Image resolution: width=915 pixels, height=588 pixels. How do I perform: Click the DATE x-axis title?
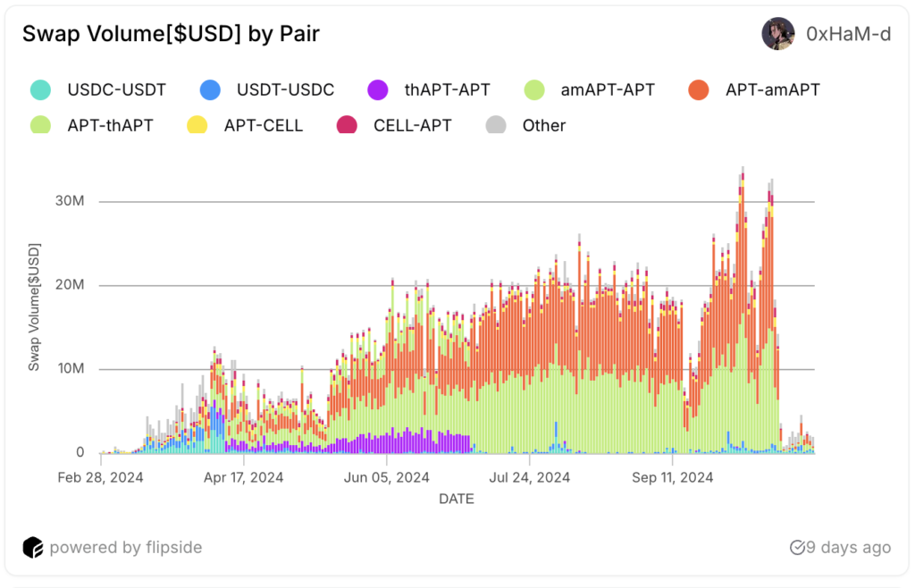(x=456, y=499)
